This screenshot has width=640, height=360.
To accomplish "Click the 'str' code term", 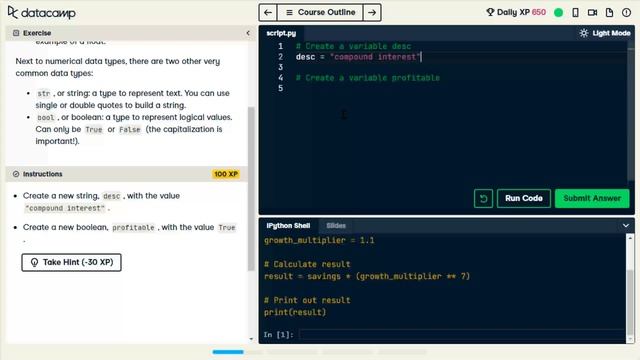I will (44, 93).
